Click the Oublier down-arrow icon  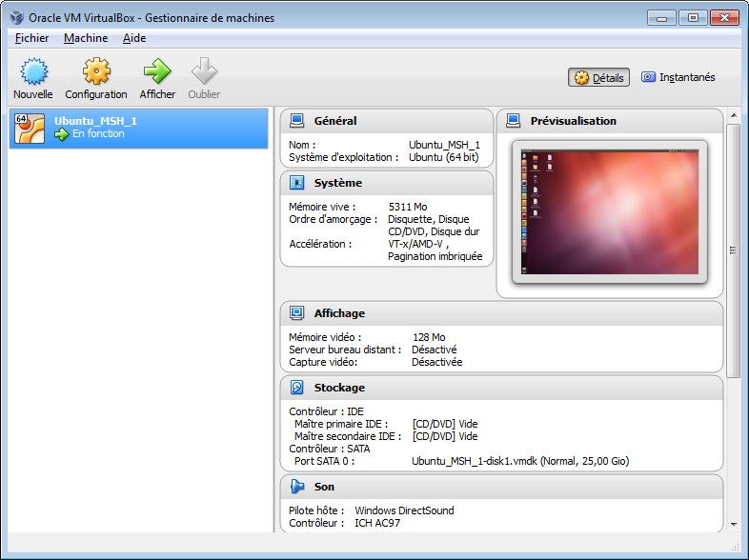(x=204, y=72)
